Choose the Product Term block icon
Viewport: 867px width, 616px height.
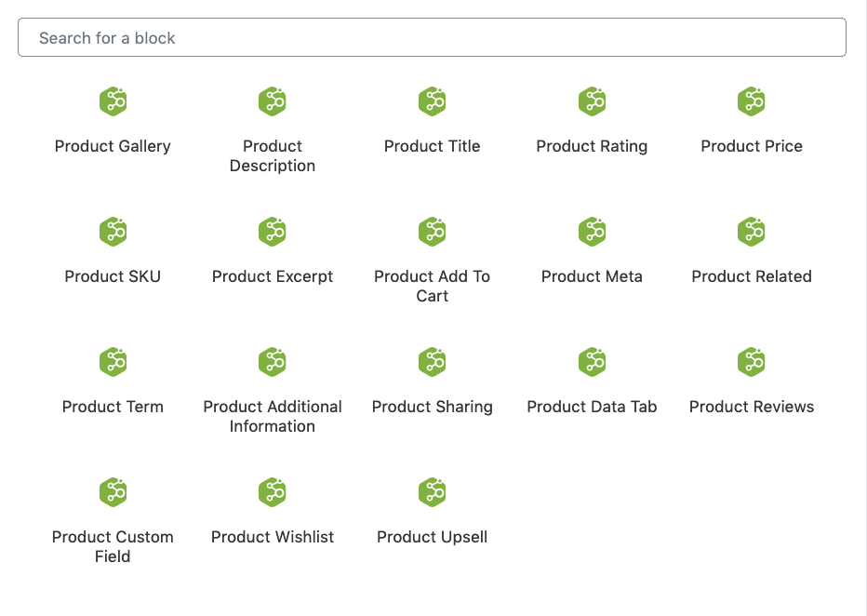coord(113,362)
